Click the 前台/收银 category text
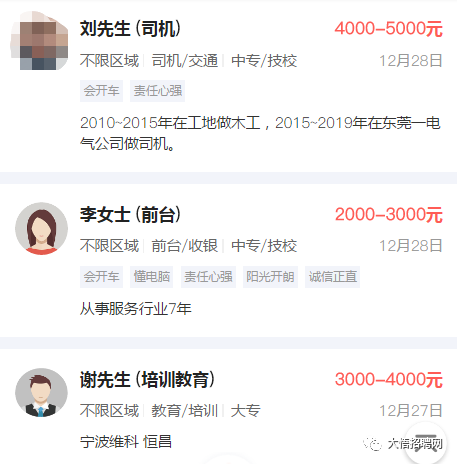This screenshot has width=457, height=464. 185,246
